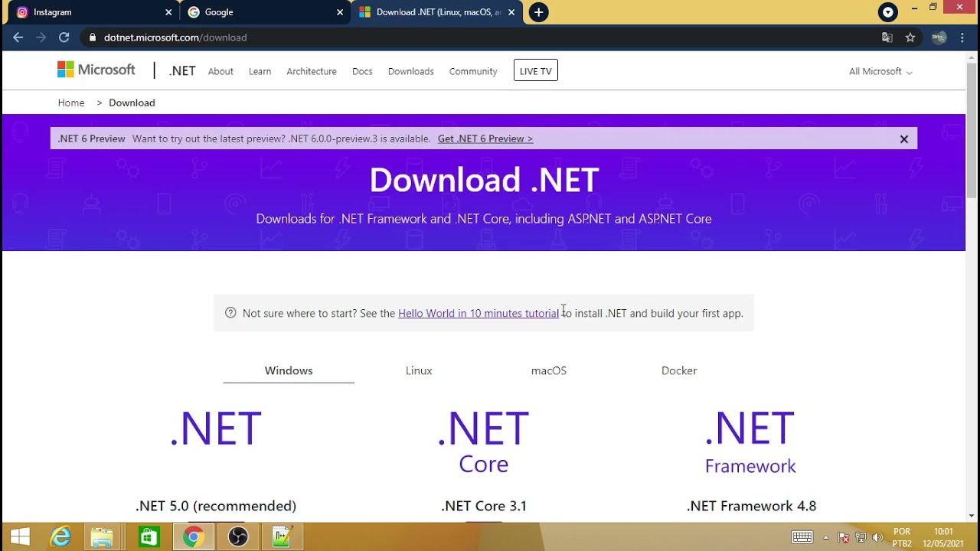Click the .NET Framework 4.8 heading
The image size is (980, 551).
(x=752, y=506)
